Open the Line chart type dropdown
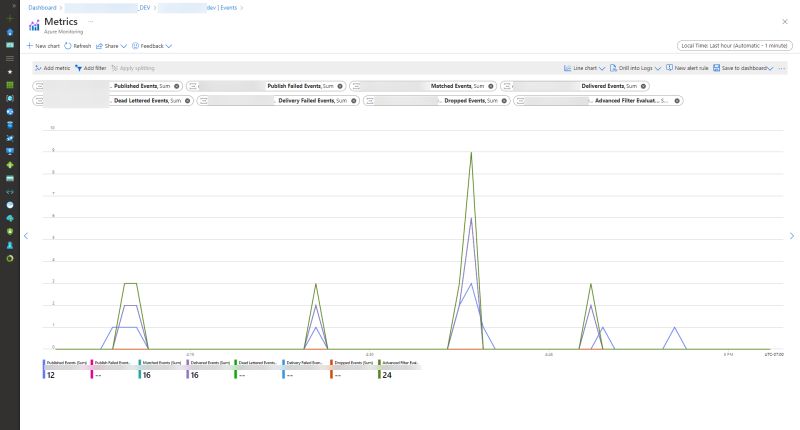800x430 pixels. (584, 68)
